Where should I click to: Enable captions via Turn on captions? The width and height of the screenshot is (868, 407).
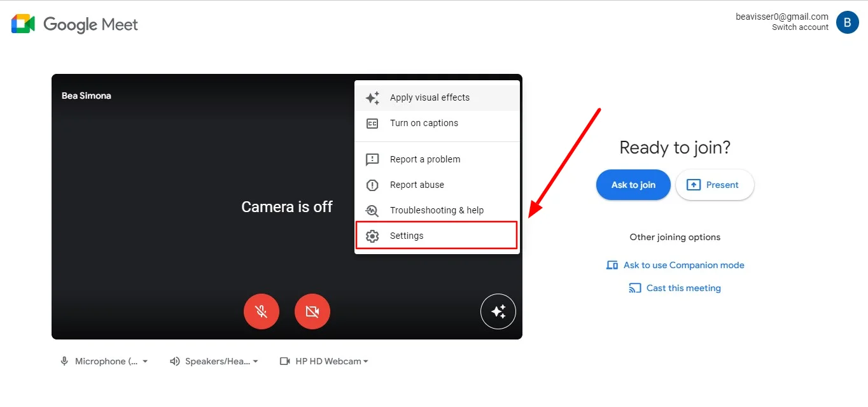[x=424, y=123]
